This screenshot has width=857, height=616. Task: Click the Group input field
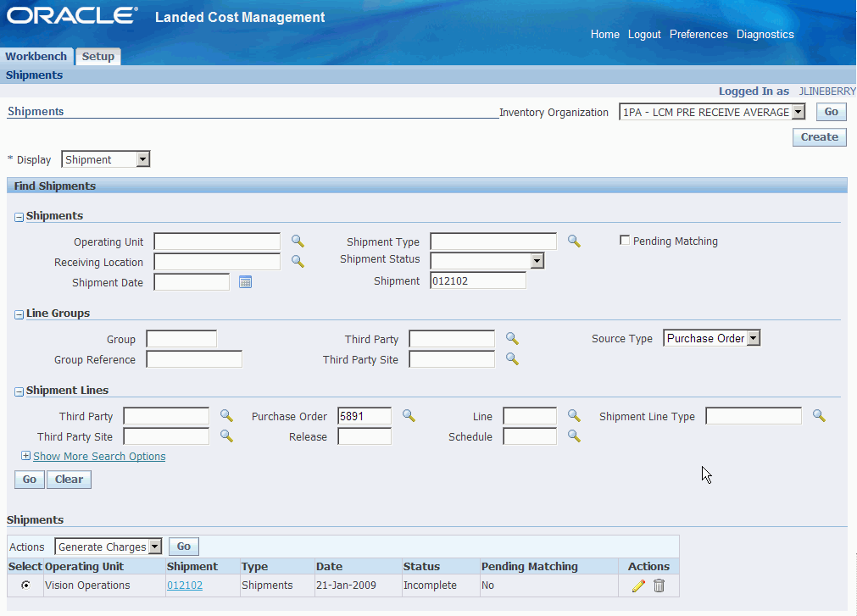coord(181,339)
